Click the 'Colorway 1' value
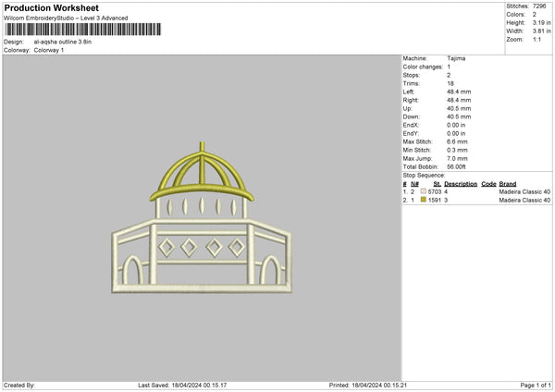The image size is (555, 392). [x=49, y=50]
